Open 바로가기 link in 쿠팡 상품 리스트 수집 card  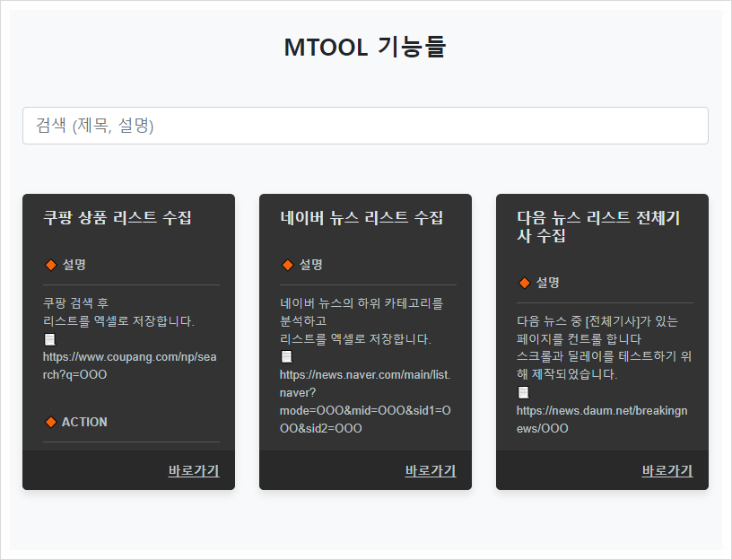[193, 470]
